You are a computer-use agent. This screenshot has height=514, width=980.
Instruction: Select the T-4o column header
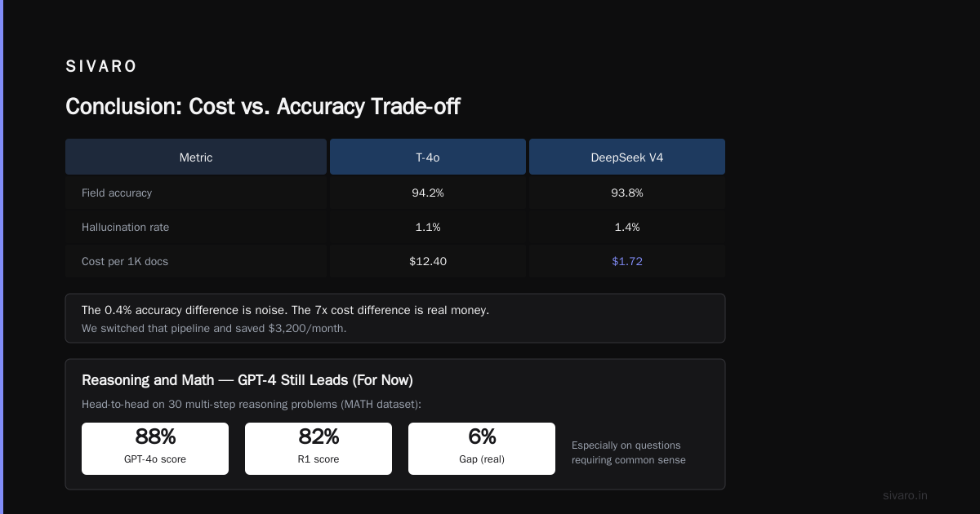pos(428,157)
